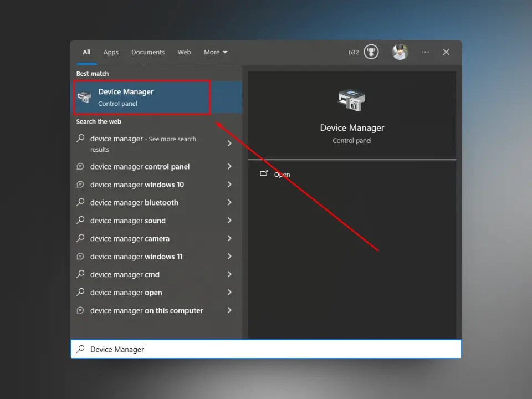The height and width of the screenshot is (399, 532).
Task: Select your user profile picture
Action: pyautogui.click(x=400, y=52)
